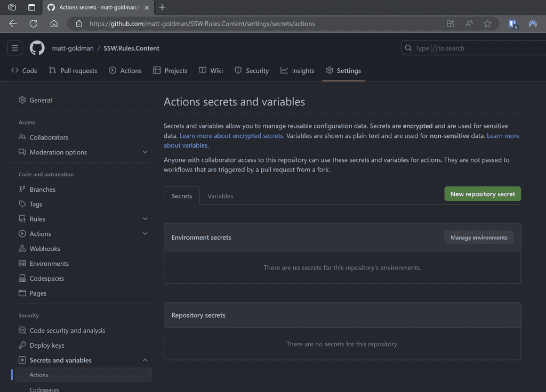The height and width of the screenshot is (392, 546).
Task: Expand the Actions sidebar section
Action: click(x=145, y=234)
